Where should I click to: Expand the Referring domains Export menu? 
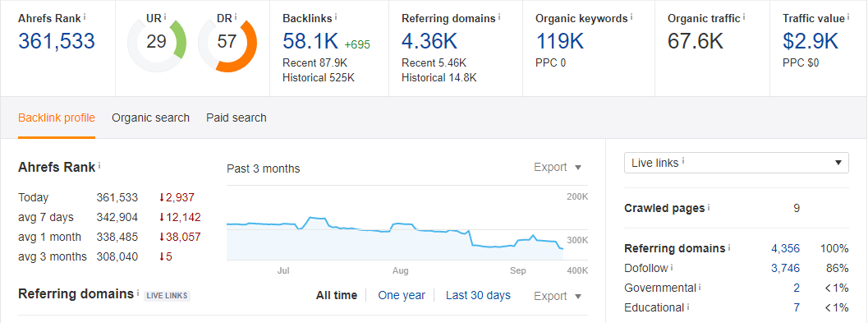coord(558,296)
